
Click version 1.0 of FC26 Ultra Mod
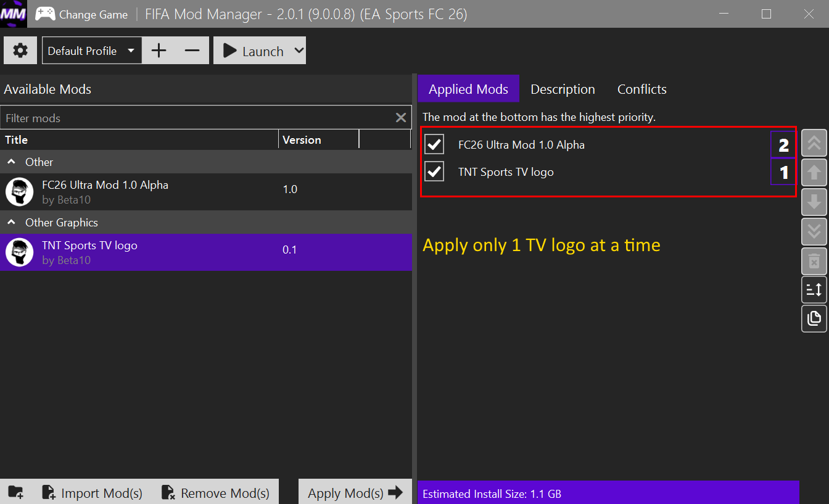(x=290, y=189)
